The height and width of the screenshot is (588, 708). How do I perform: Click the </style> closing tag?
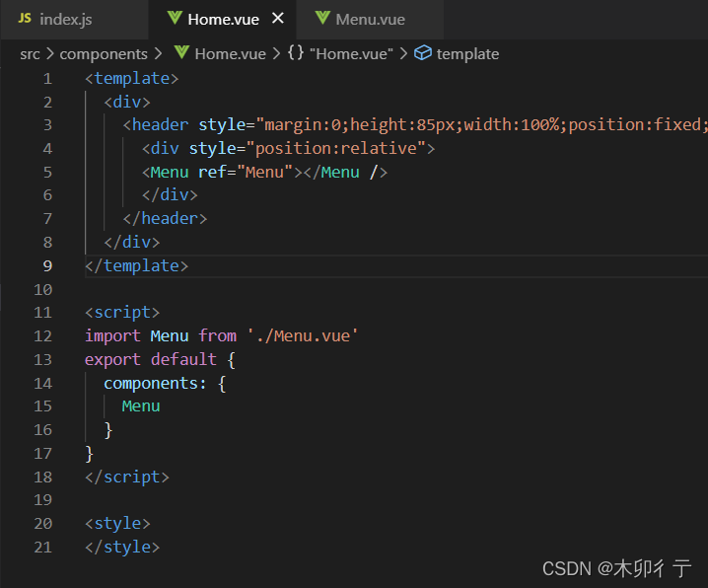tap(122, 548)
